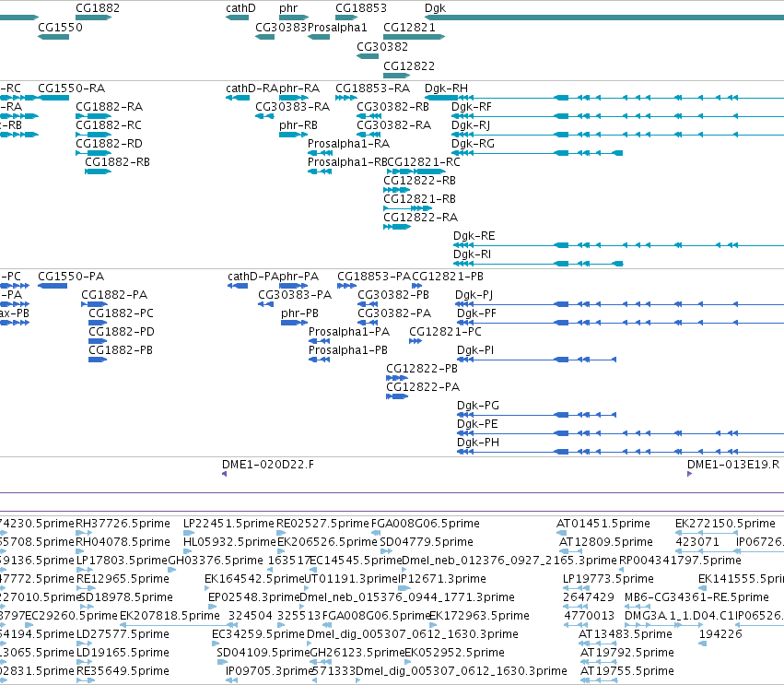Click EST label MB6-CG34361-RE.5prime
The height and width of the screenshot is (685, 784).
(696, 598)
